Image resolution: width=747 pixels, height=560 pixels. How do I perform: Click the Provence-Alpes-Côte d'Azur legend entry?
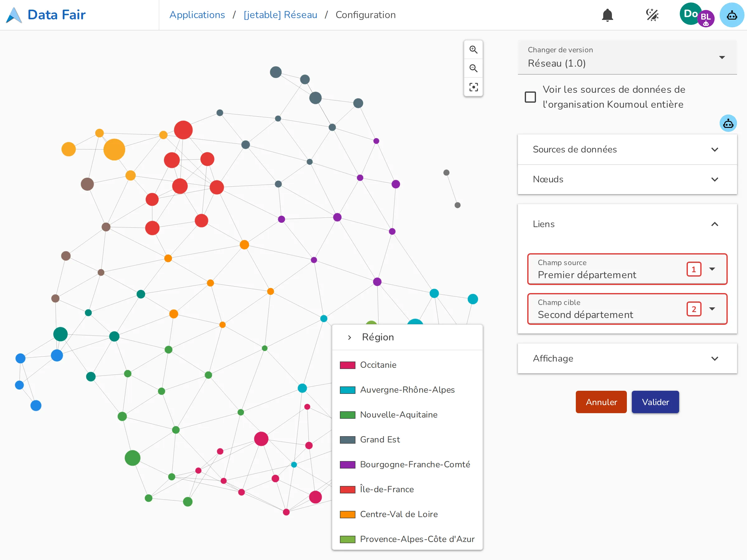(x=407, y=539)
